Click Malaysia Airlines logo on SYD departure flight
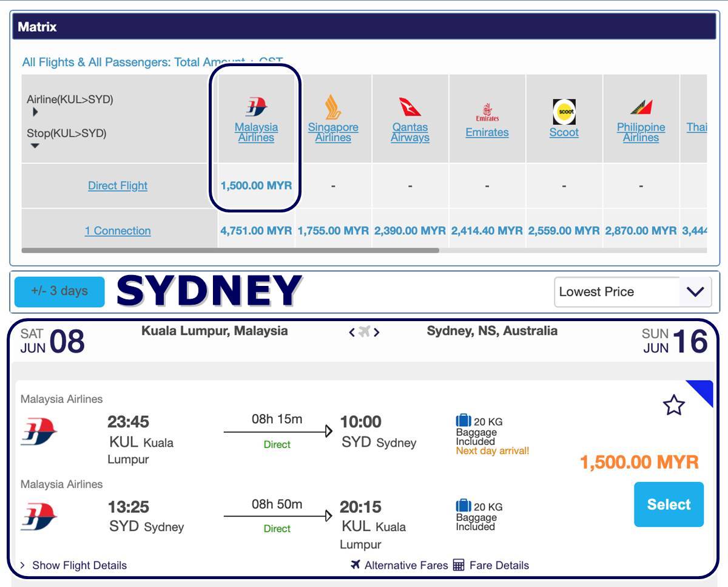This screenshot has width=728, height=587. tap(39, 517)
